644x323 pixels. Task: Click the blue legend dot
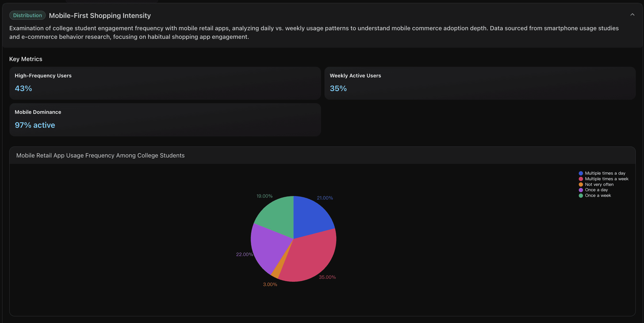[581, 173]
